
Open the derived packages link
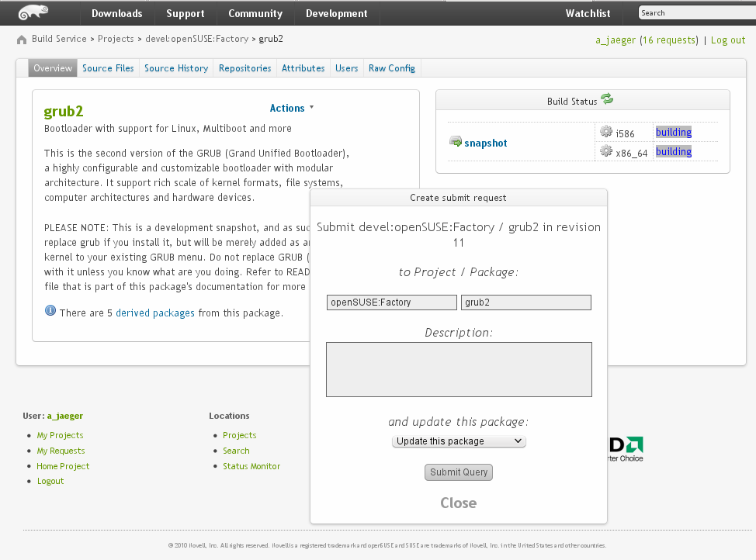click(155, 313)
